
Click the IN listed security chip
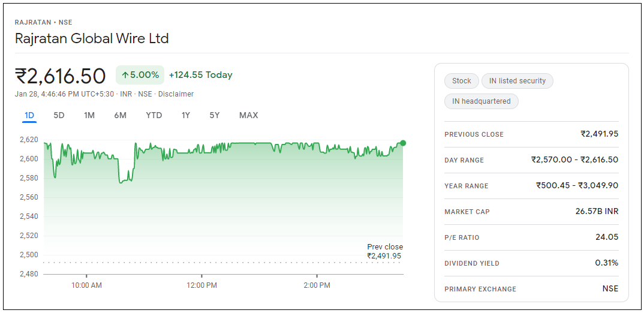[517, 81]
